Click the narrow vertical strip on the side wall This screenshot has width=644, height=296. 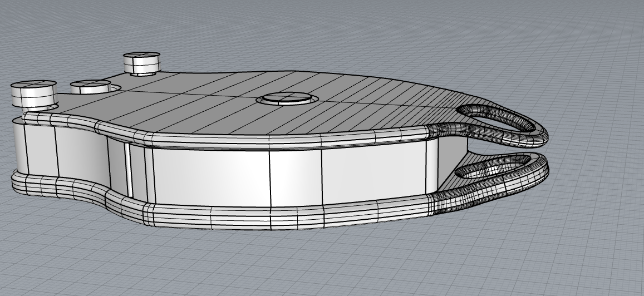128,170
